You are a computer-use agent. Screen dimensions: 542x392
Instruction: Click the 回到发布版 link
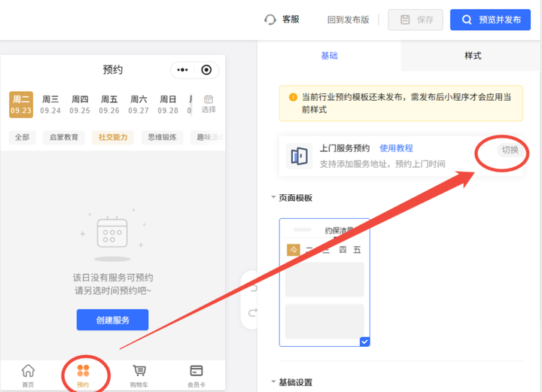[348, 20]
